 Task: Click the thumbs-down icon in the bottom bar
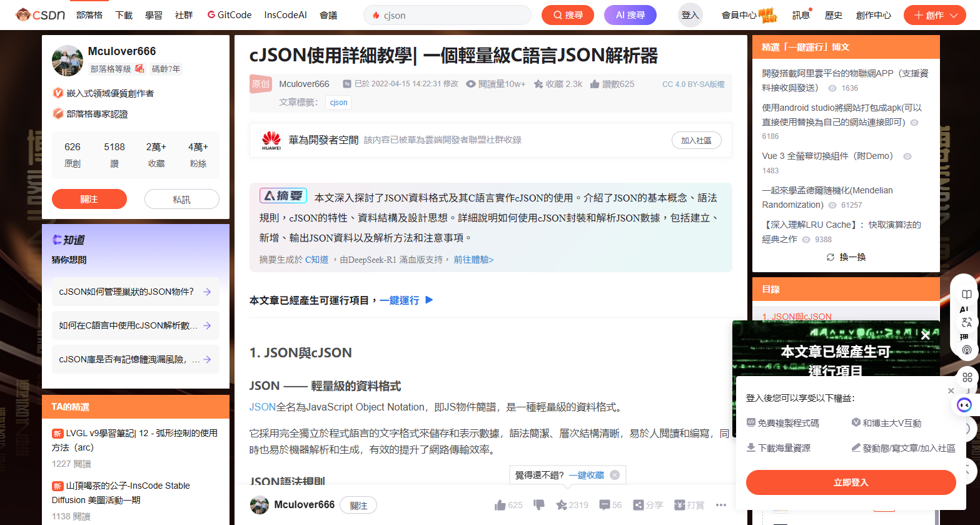pos(538,504)
